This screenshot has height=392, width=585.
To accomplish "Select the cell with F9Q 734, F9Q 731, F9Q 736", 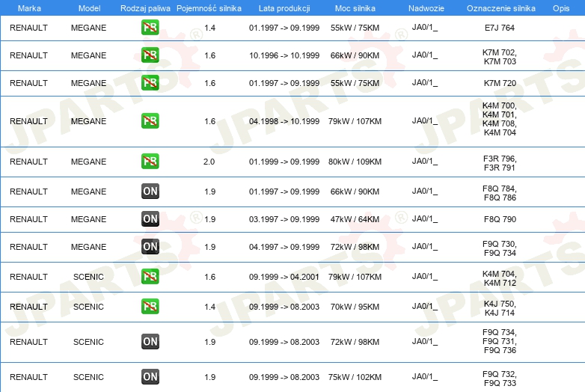I will coord(500,341).
